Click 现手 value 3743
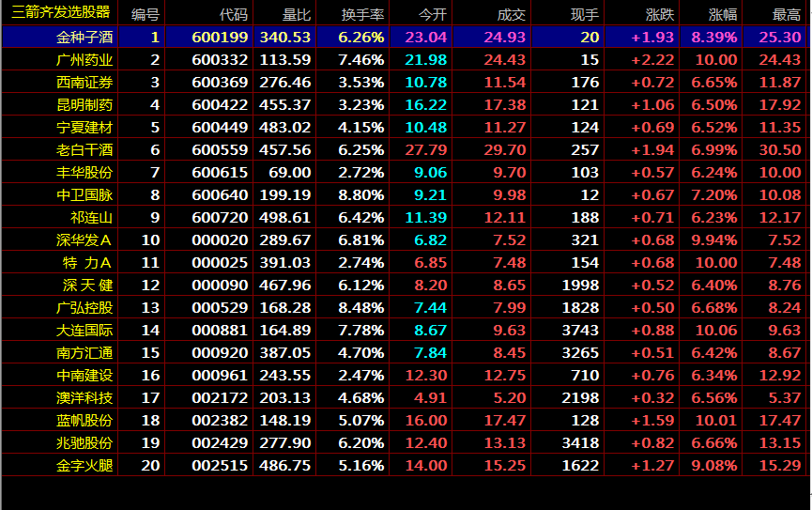Screen dimensions: 812x510 (x=580, y=331)
